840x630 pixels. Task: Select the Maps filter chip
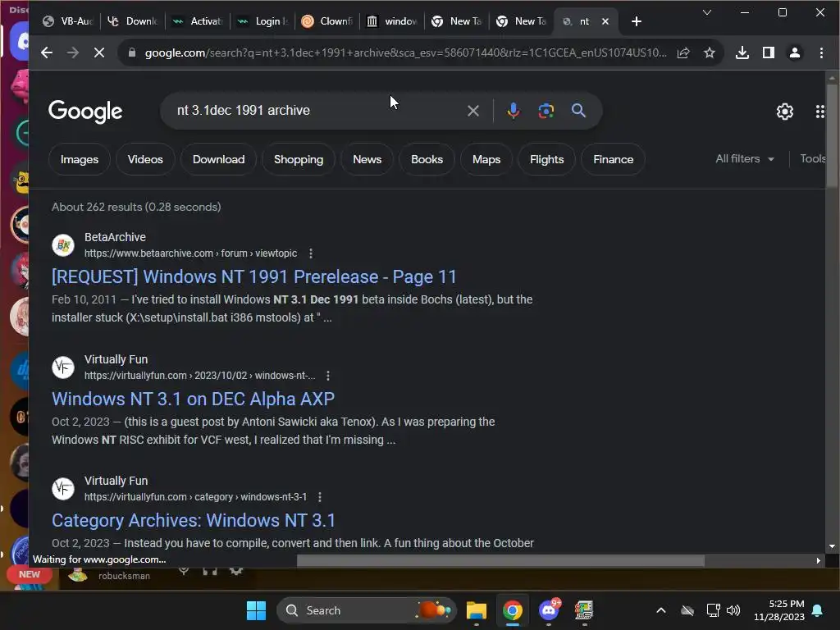coord(486,159)
